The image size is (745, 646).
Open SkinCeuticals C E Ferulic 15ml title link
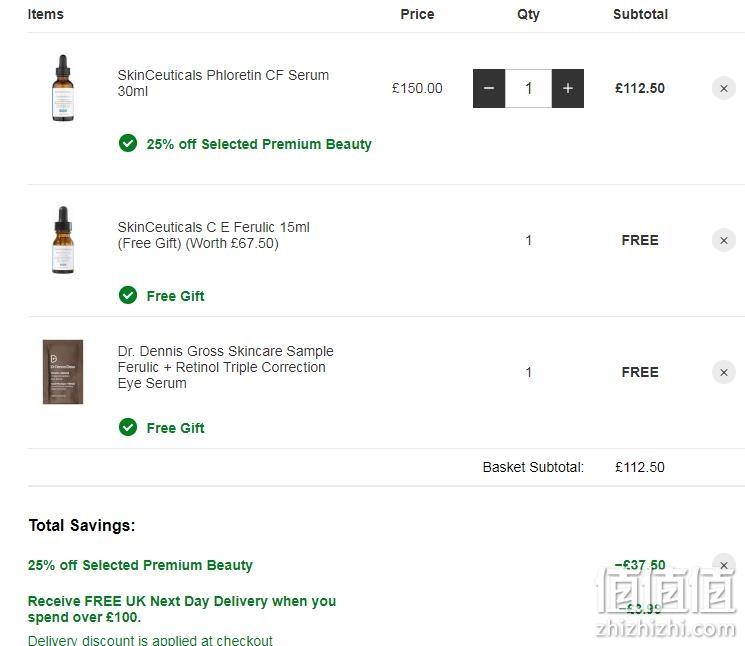(x=213, y=235)
